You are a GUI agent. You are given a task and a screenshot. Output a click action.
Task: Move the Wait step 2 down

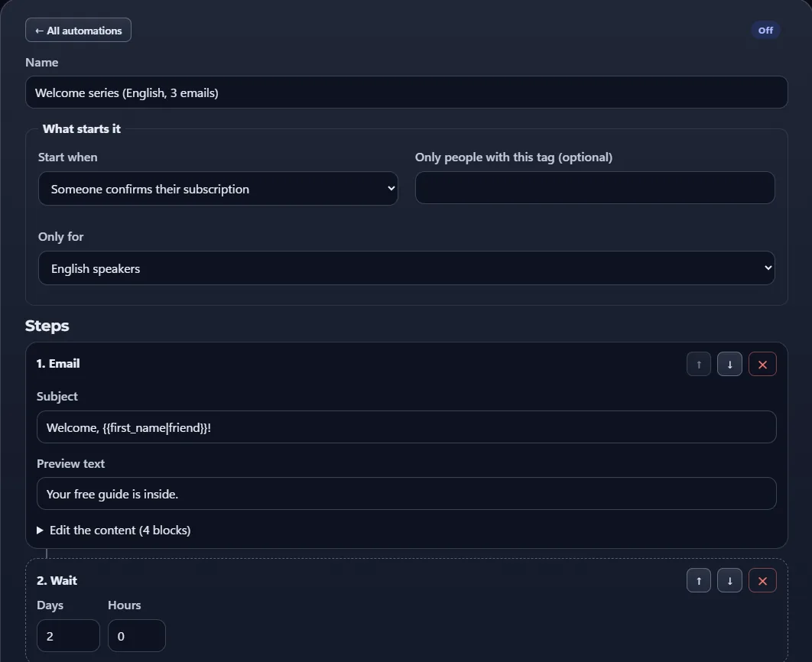click(729, 580)
